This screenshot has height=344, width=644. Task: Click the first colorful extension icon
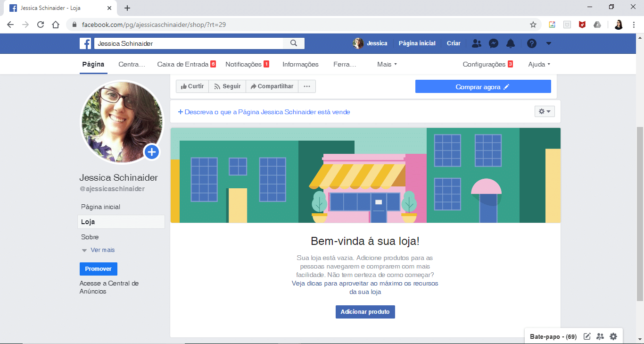coord(552,25)
